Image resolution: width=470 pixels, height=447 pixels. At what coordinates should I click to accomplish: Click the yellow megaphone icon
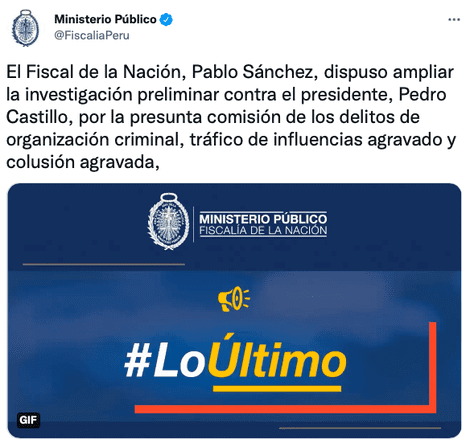pos(234,299)
